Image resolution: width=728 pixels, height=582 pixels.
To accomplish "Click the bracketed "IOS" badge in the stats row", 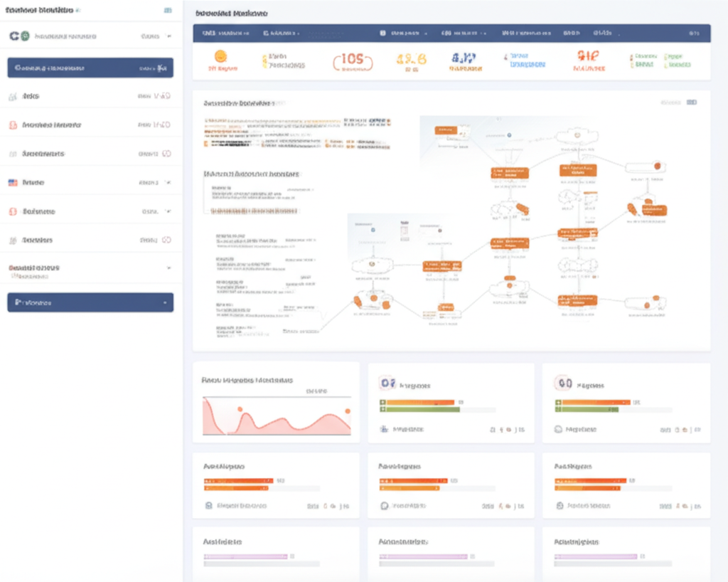I will [x=352, y=60].
